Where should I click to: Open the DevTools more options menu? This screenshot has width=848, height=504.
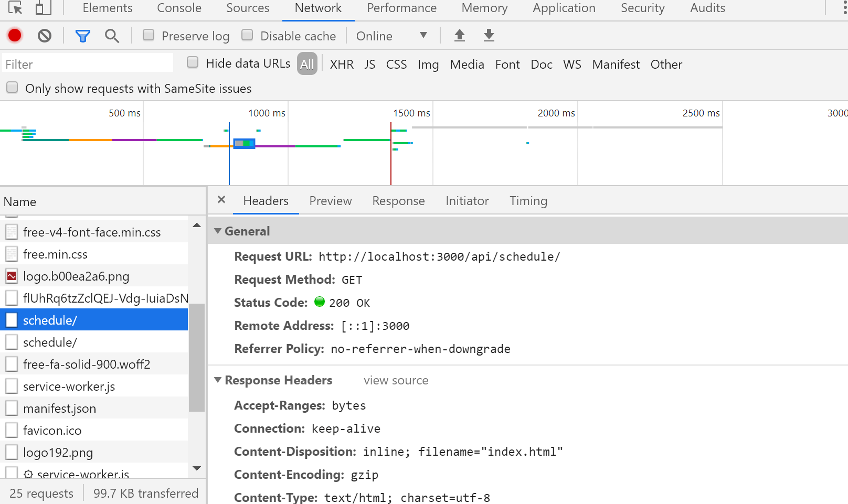[x=844, y=8]
